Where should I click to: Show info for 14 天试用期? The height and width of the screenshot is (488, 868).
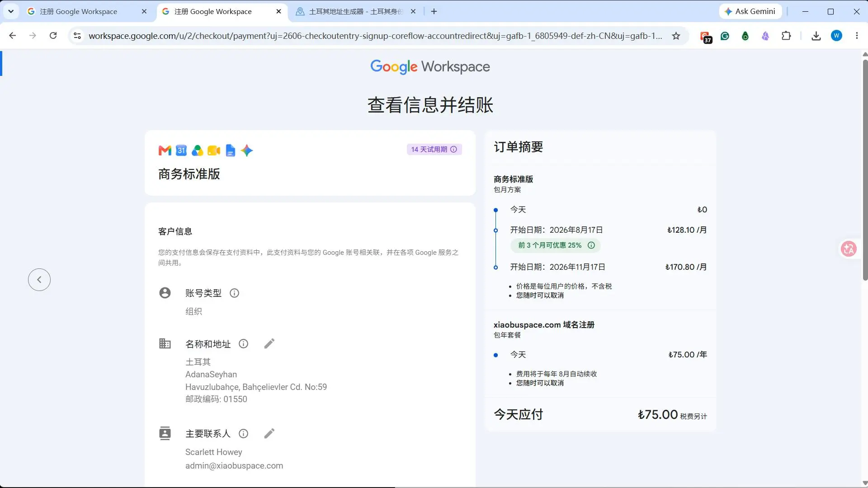point(454,150)
